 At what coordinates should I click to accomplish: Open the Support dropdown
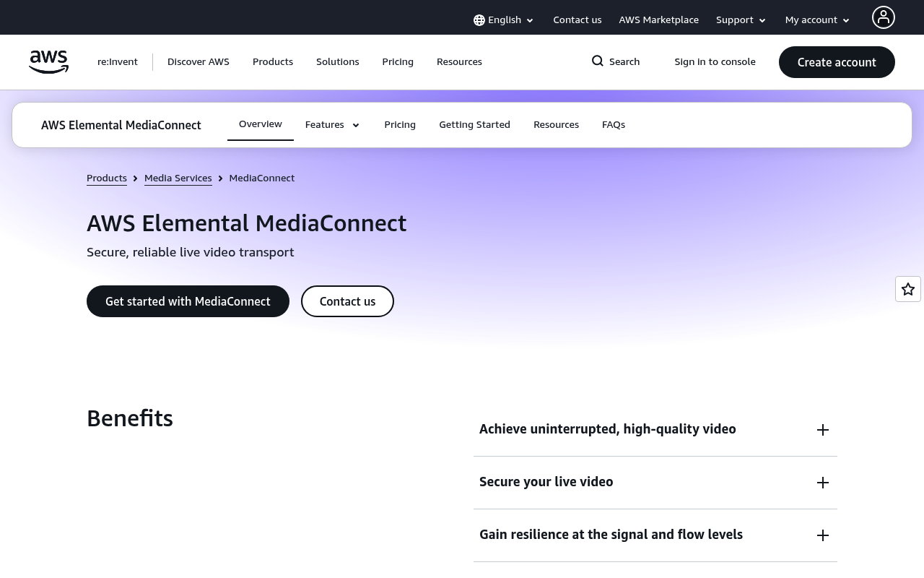coord(741,20)
